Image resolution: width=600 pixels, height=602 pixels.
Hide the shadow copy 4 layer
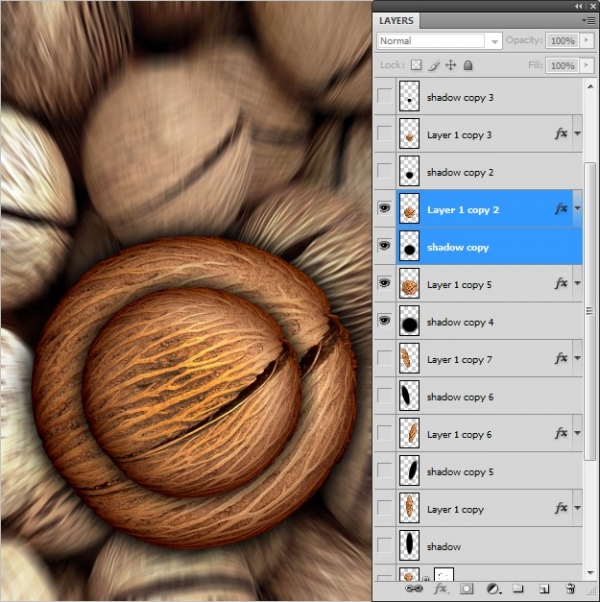[x=385, y=320]
